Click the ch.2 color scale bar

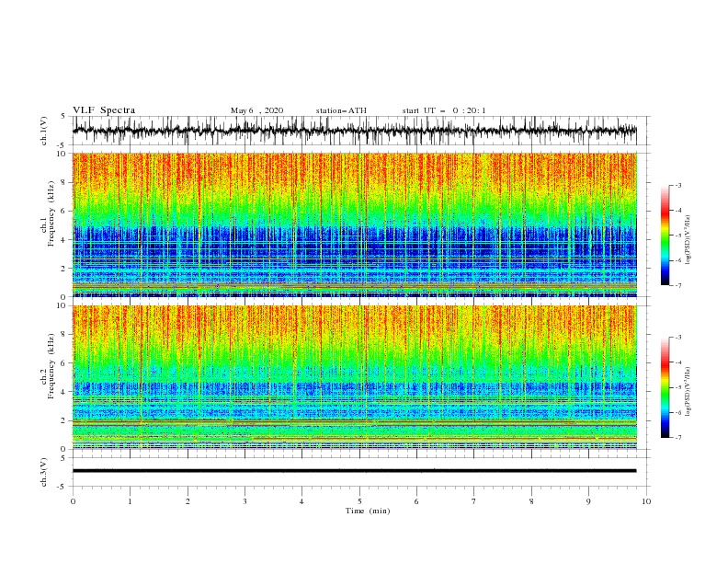click(x=665, y=387)
